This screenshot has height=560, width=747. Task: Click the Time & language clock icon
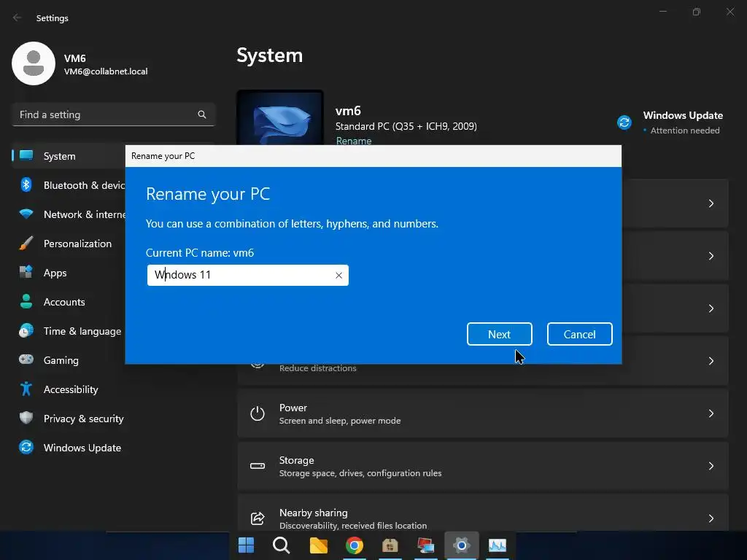point(26,330)
